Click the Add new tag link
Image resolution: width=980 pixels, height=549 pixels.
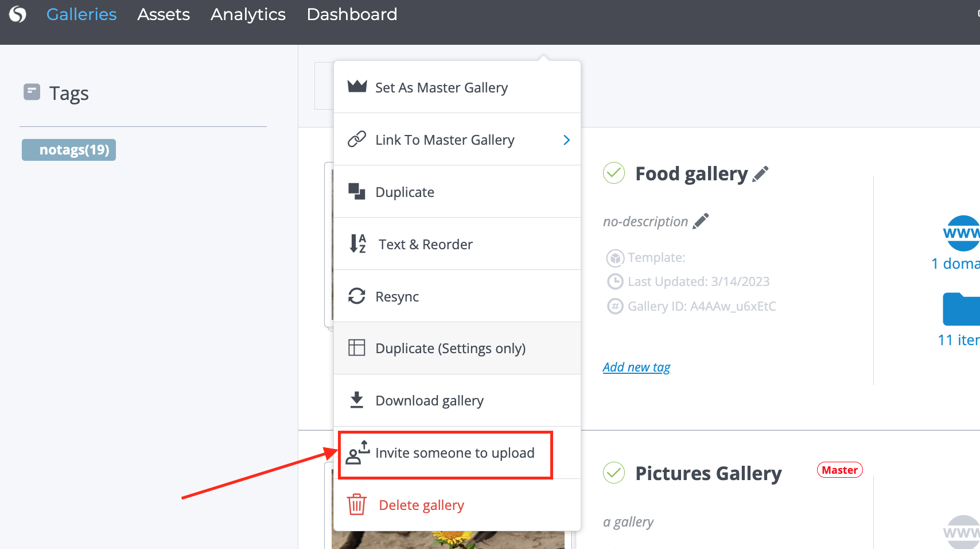click(636, 368)
